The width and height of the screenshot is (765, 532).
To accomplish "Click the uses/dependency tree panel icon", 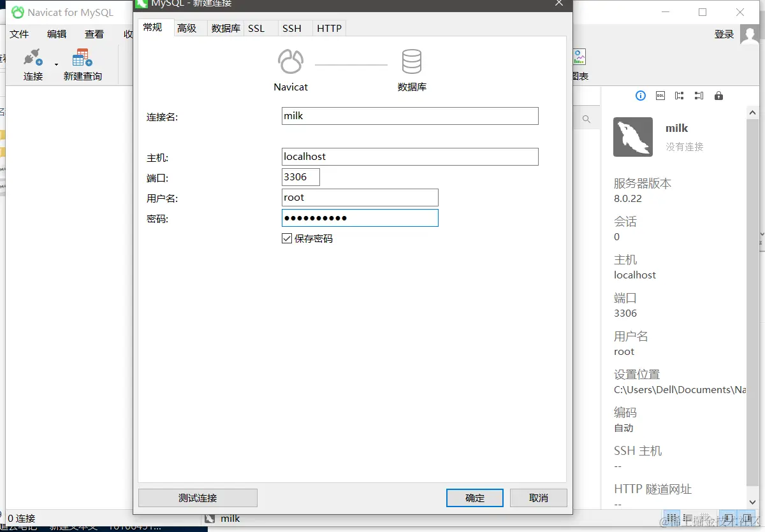I will (680, 96).
